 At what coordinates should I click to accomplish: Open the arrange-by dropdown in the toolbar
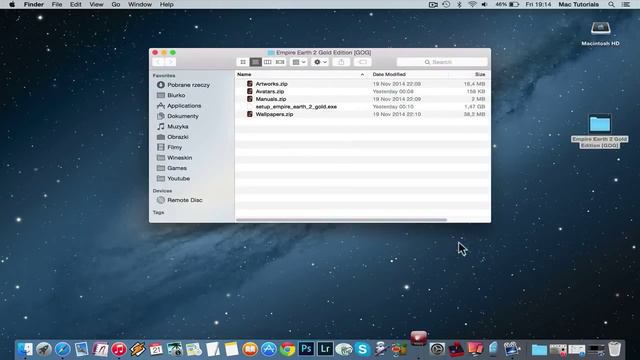click(299, 62)
